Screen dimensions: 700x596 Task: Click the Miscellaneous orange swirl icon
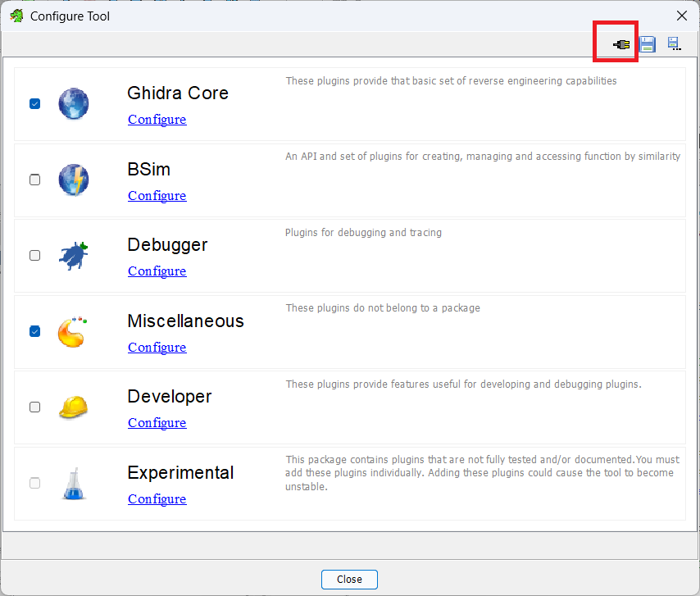click(x=72, y=332)
